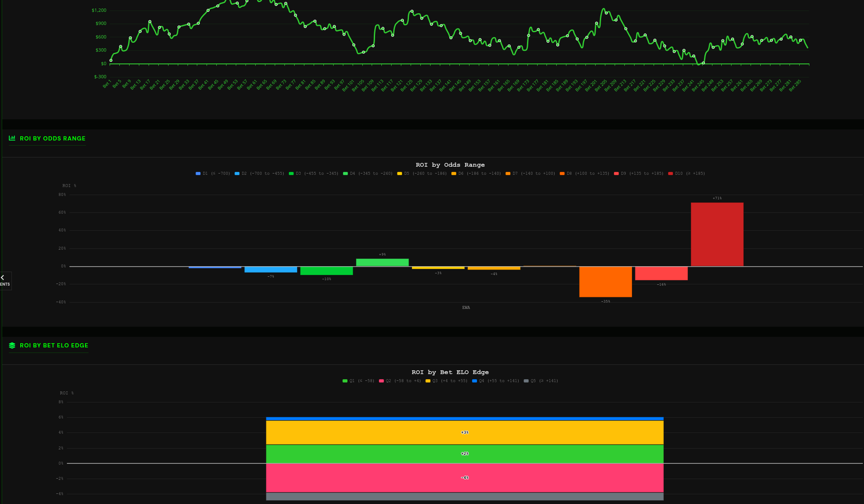The height and width of the screenshot is (504, 864).
Task: Click the 8% y-axis tick in ELO chart
Action: 61,402
